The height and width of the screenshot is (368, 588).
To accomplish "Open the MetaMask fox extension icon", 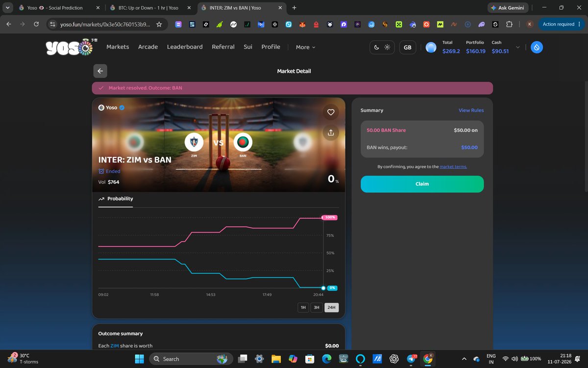I will pos(303,24).
